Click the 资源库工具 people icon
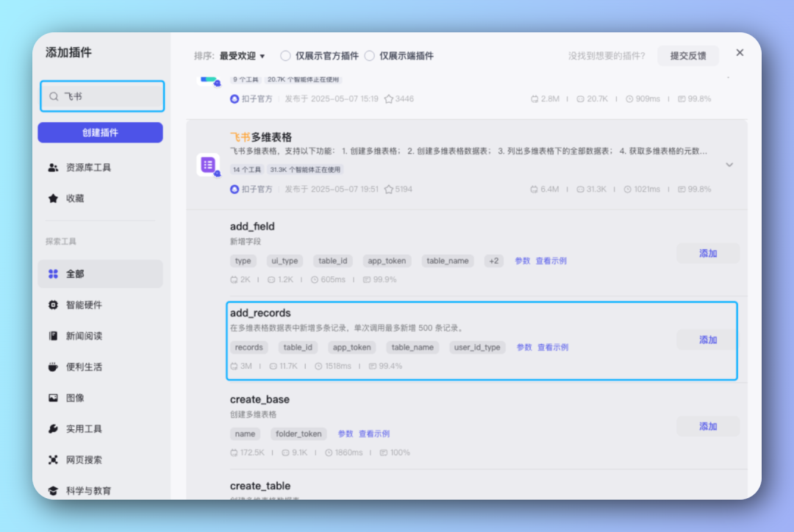 (x=53, y=168)
